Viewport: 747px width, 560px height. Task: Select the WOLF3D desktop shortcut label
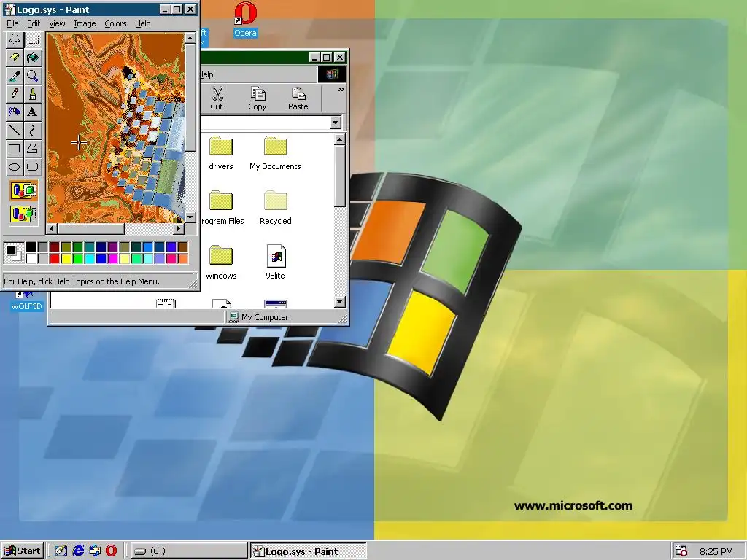27,306
